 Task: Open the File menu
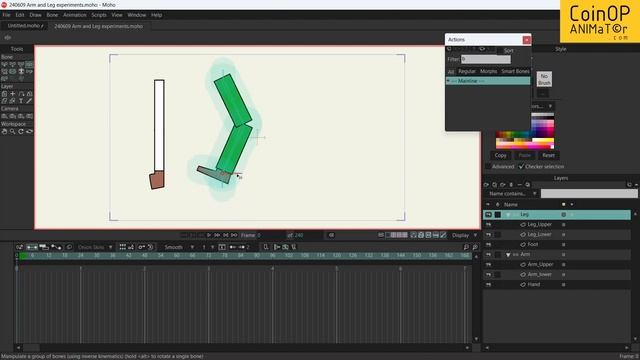click(x=7, y=15)
